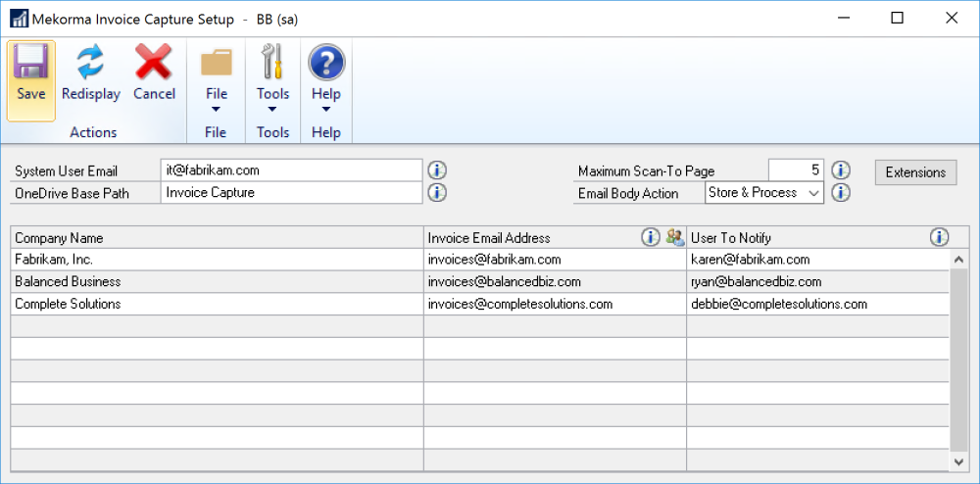This screenshot has height=484, width=980.
Task: Click the invoices@fabrikam.com cell
Action: click(555, 260)
